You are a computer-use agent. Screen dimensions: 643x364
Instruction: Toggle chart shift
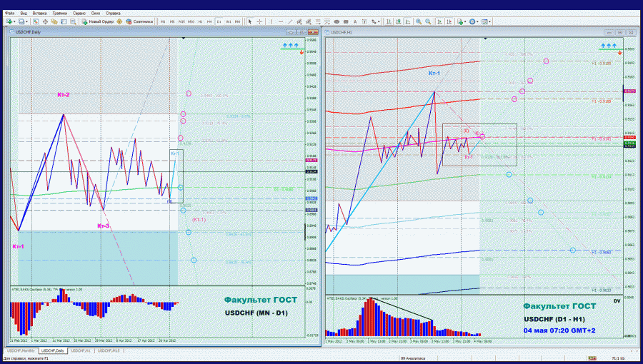click(x=449, y=21)
